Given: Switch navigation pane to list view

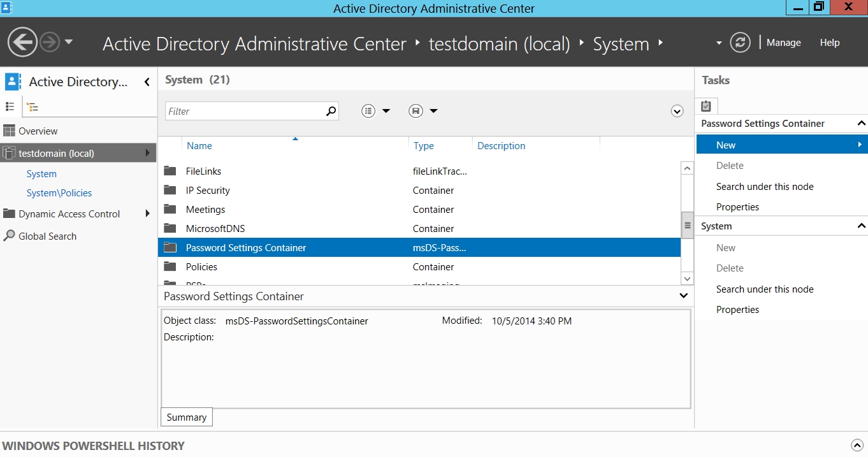Looking at the screenshot, I should tap(10, 106).
